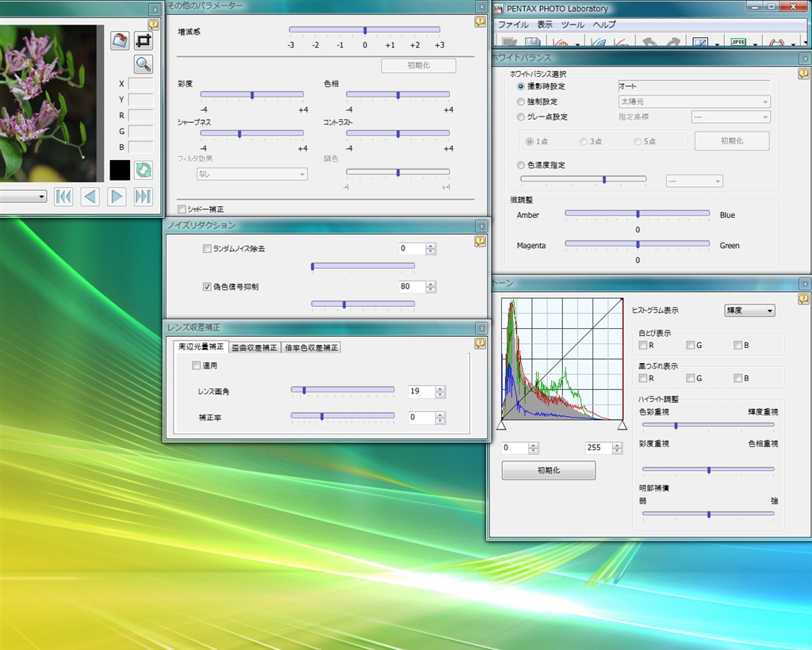This screenshot has width=812, height=650.
Task: Click the Amber to Blue fine-tune slider
Action: pos(638,213)
